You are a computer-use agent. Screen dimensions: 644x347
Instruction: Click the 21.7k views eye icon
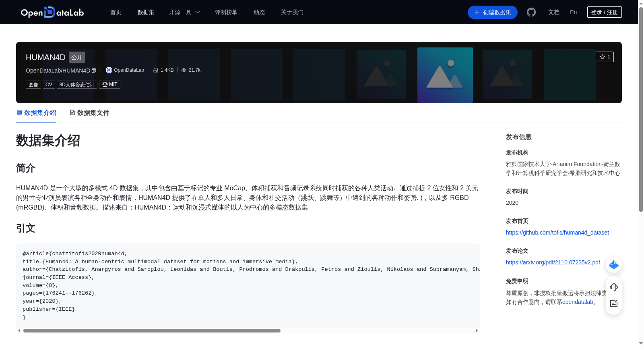click(x=184, y=70)
